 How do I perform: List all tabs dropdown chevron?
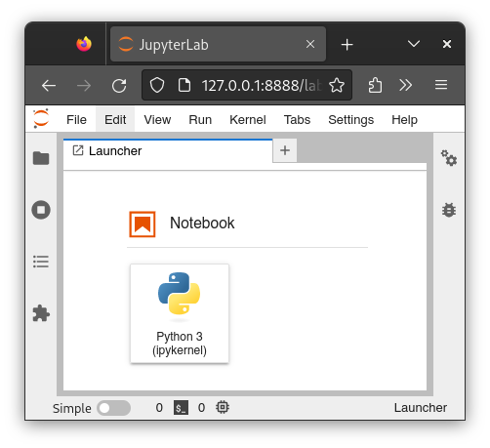point(414,44)
